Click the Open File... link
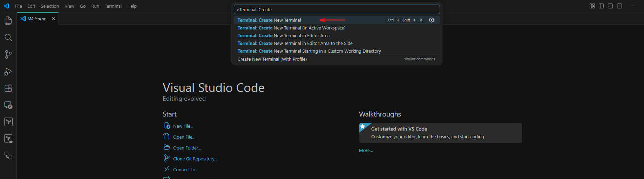644x179 pixels. [184, 137]
